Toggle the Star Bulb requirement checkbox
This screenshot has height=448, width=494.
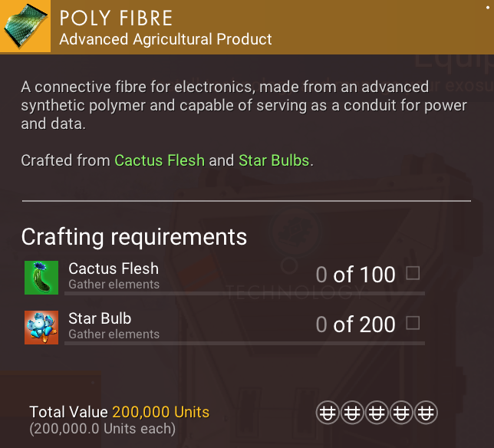413,323
